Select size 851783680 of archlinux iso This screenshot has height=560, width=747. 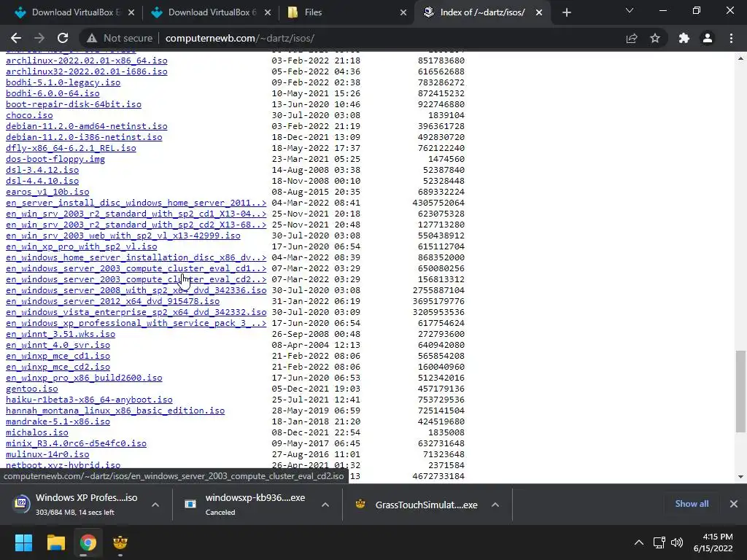pyautogui.click(x=441, y=61)
